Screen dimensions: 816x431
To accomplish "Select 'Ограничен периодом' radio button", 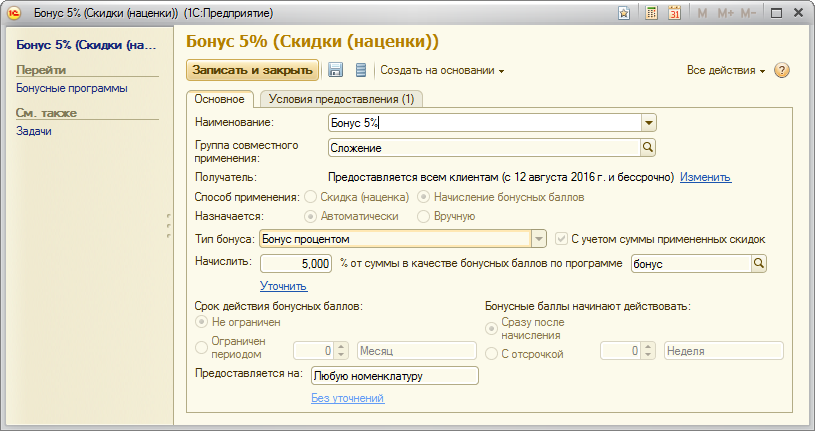I will point(202,347).
